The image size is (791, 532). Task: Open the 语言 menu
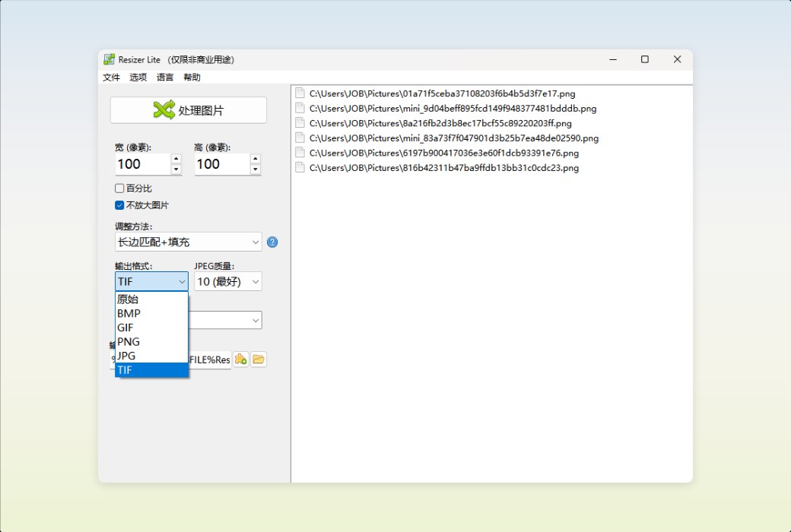pos(164,77)
